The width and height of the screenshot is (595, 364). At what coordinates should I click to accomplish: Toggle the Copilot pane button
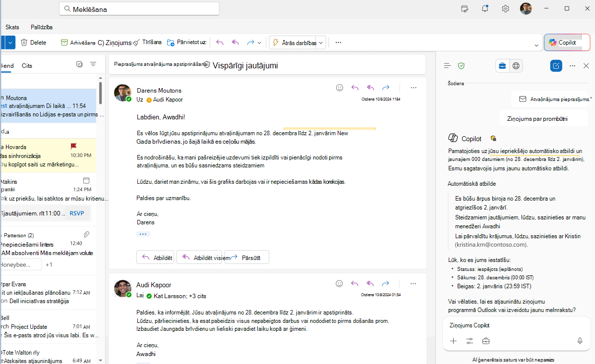click(x=567, y=43)
